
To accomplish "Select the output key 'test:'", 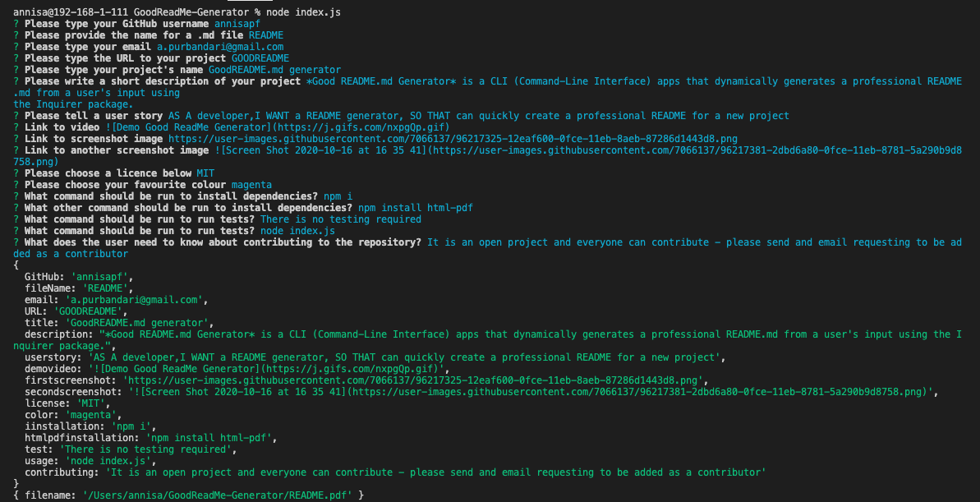I will coord(38,449).
